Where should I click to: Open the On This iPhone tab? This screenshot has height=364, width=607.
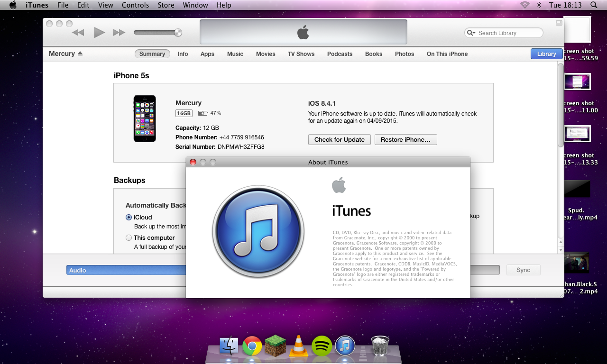click(447, 54)
